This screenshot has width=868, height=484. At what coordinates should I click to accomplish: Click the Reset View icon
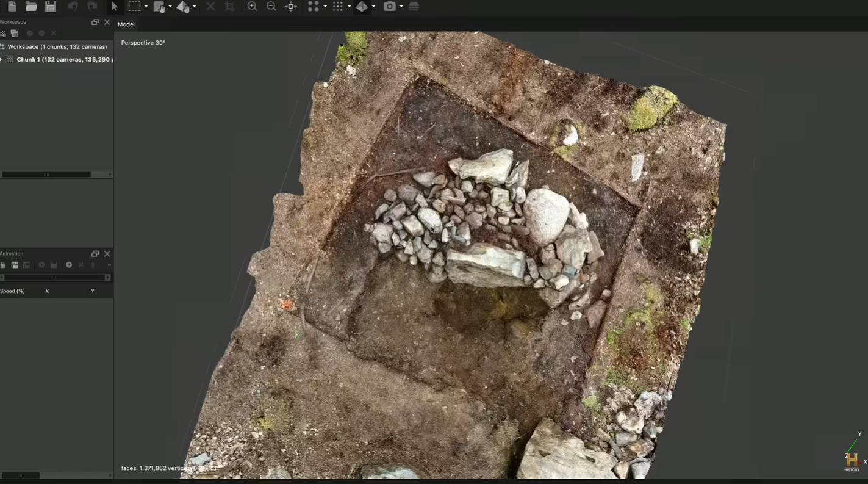click(x=291, y=7)
